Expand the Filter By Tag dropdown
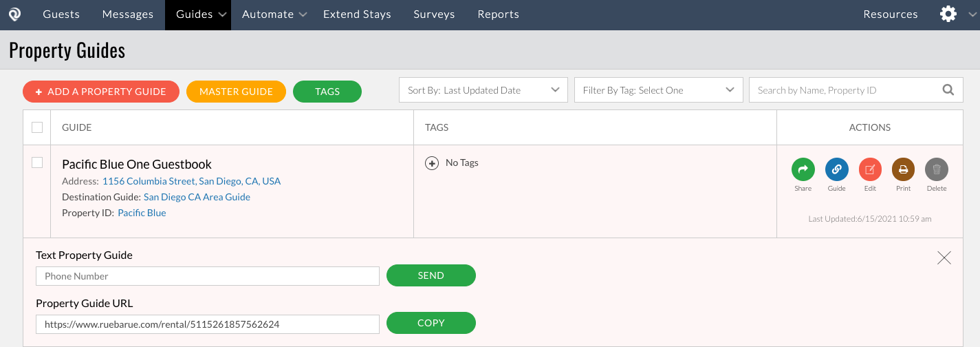The width and height of the screenshot is (980, 347). tap(658, 90)
